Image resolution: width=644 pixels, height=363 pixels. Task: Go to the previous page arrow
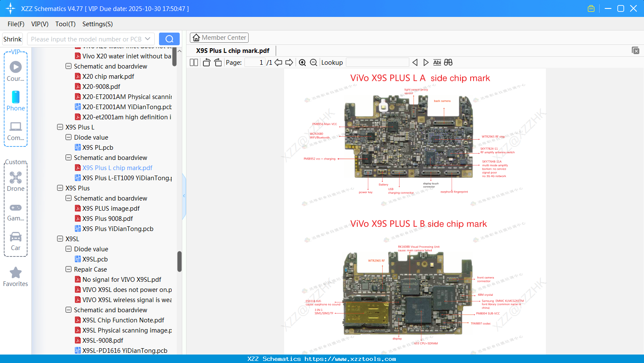(x=278, y=63)
